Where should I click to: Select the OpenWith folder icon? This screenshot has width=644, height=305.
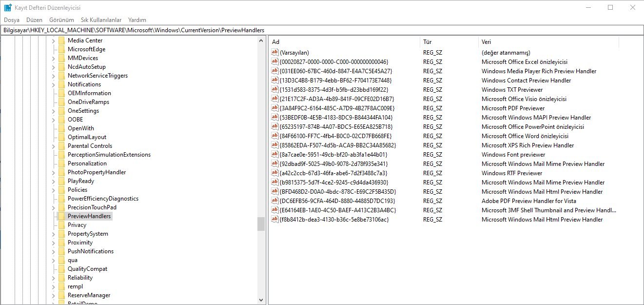61,128
